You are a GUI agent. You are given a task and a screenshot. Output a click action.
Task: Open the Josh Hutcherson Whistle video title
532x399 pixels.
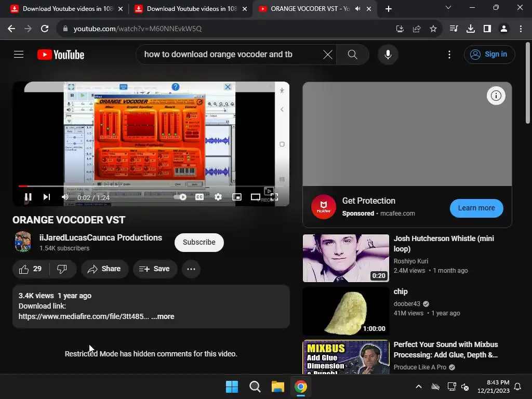pyautogui.click(x=444, y=244)
